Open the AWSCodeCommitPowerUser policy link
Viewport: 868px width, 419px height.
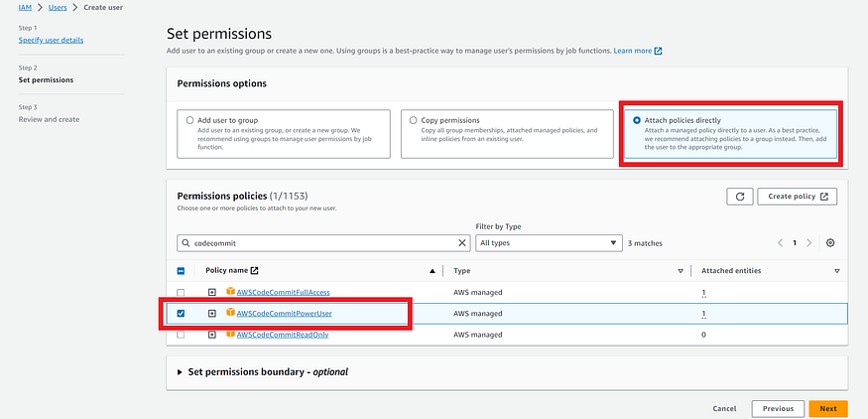(284, 313)
